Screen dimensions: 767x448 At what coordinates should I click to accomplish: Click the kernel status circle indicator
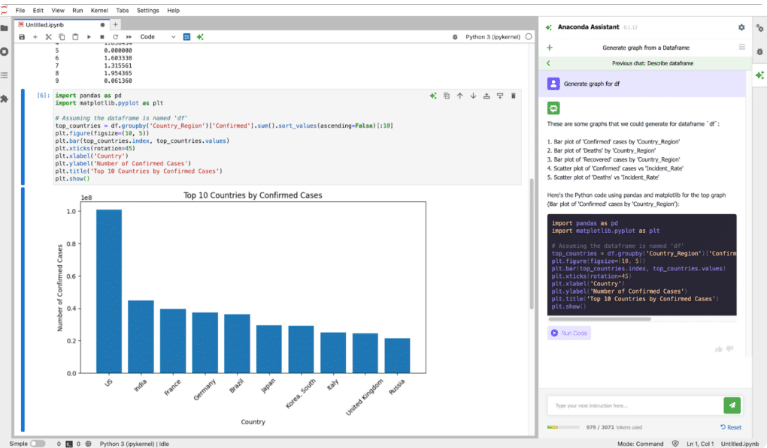click(528, 37)
